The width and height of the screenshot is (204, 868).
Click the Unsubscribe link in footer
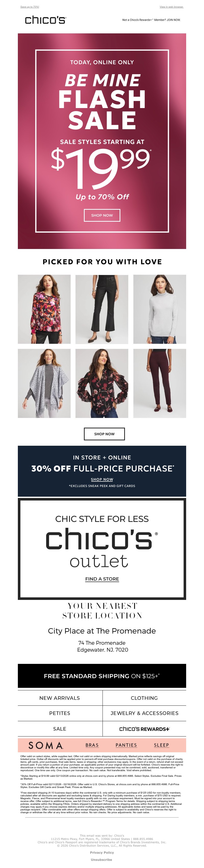[101, 860]
